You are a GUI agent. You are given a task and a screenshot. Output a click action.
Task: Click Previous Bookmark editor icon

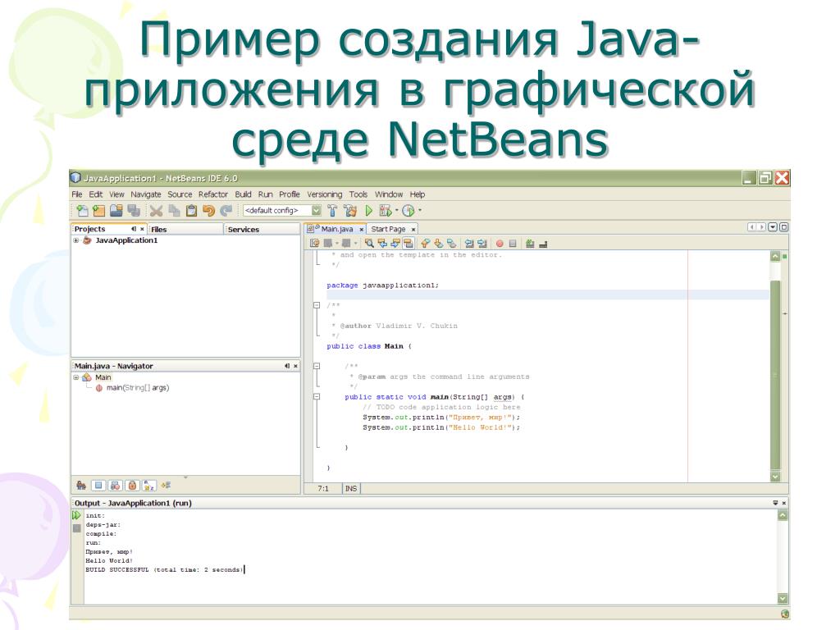point(426,243)
